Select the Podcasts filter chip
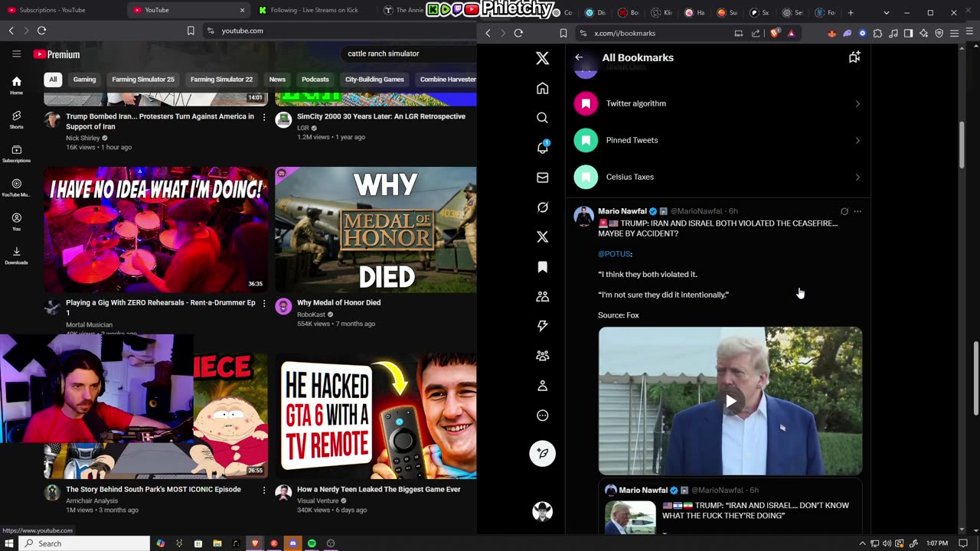 (315, 80)
